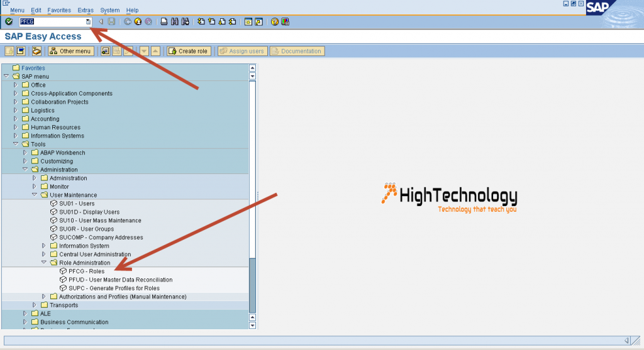Click the bottom scroll-down arrow of tree
Viewport: 644px width, 350px height.
(x=252, y=325)
